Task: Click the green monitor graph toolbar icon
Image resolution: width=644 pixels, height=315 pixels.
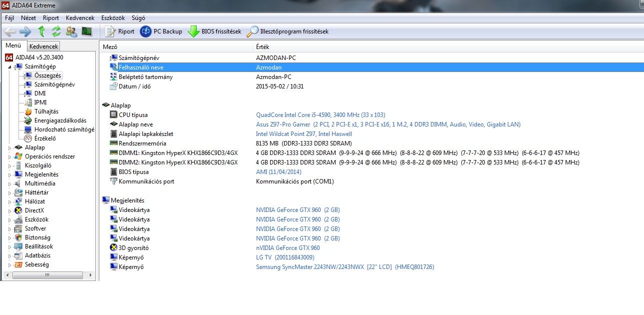Action: coord(87,31)
